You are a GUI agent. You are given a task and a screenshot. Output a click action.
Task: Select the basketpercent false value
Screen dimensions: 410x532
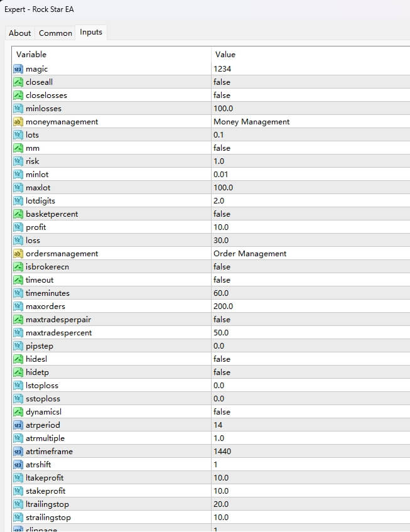(x=222, y=214)
